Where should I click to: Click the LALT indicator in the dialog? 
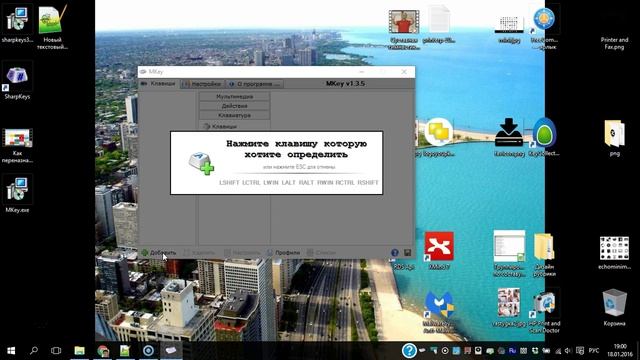pyautogui.click(x=288, y=182)
